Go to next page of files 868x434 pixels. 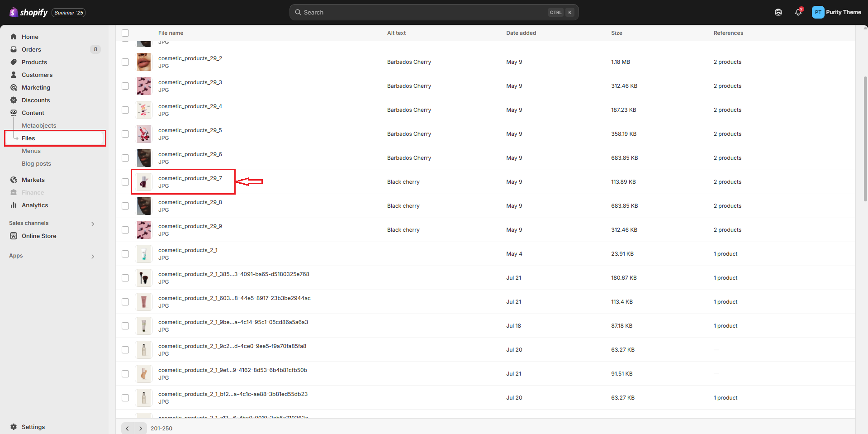click(x=141, y=428)
